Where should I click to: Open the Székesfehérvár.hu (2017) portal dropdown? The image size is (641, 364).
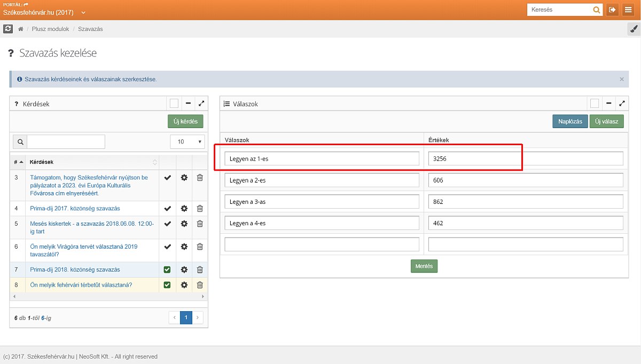click(x=44, y=13)
